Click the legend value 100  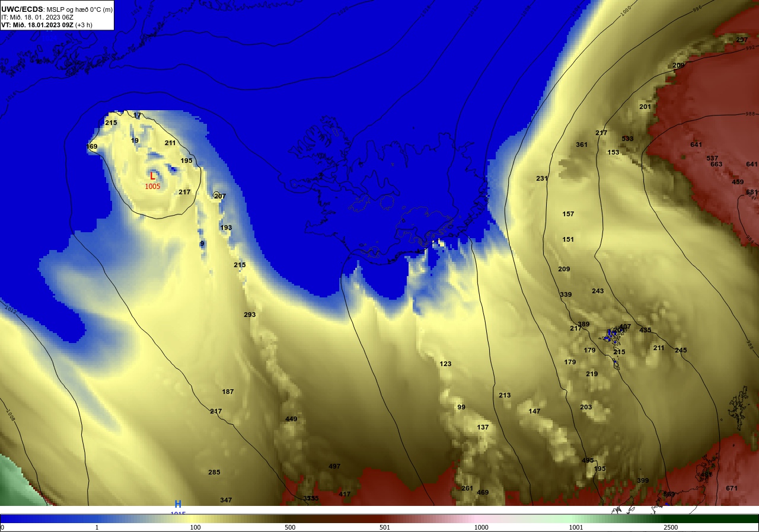(195, 527)
